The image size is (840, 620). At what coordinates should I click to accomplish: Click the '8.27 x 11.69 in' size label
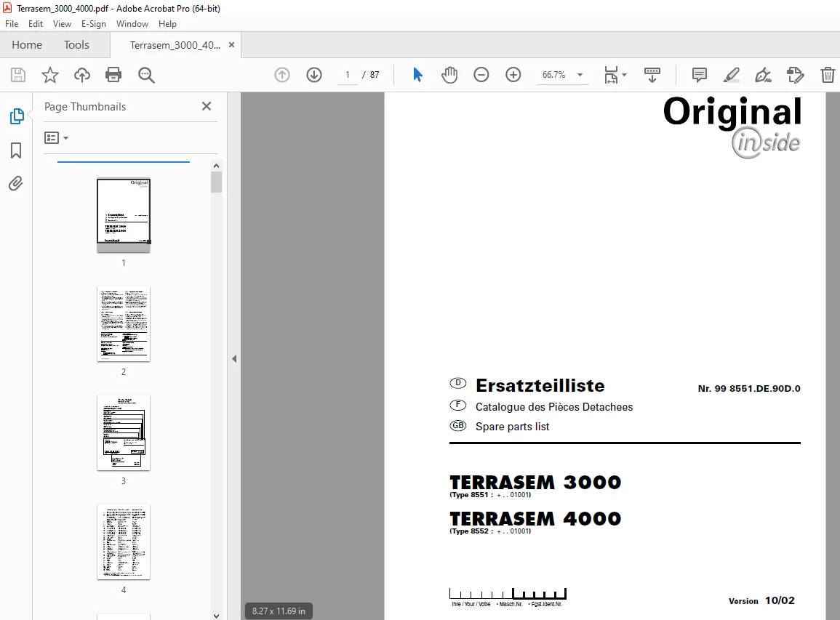[x=279, y=611]
